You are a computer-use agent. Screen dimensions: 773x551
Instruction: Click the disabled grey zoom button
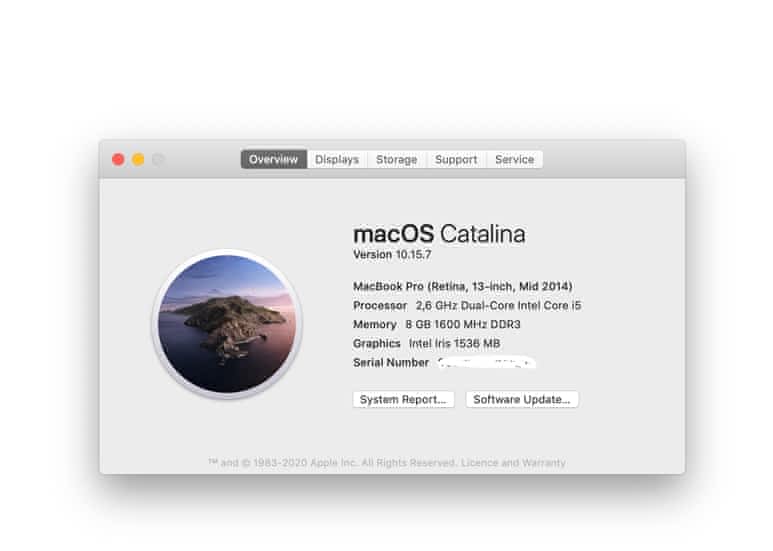[x=159, y=159]
